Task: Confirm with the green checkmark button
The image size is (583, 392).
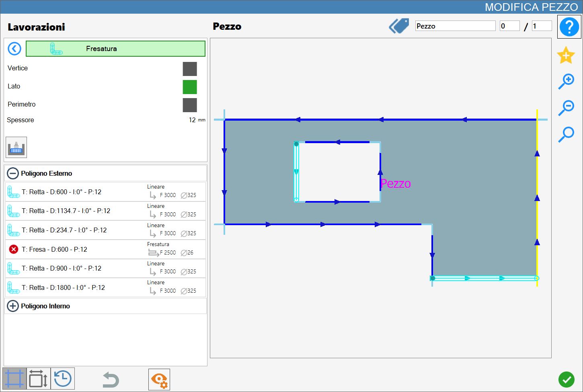Action: tap(566, 380)
